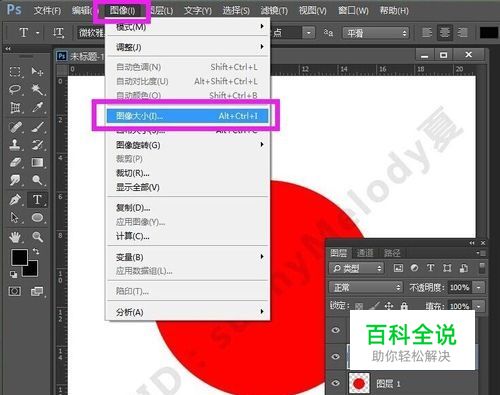The width and height of the screenshot is (500, 395).
Task: Select the Smudge tool
Action: click(15, 180)
